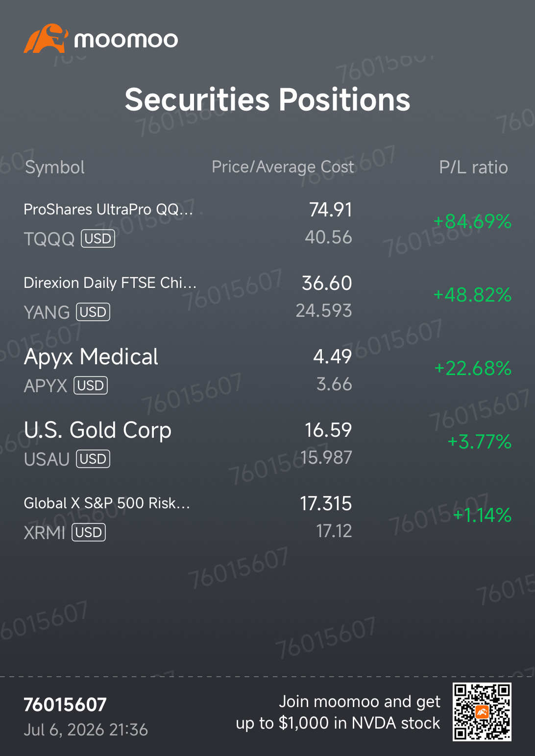Click the moomoo bull logo icon
This screenshot has width=535, height=756.
pos(46,38)
